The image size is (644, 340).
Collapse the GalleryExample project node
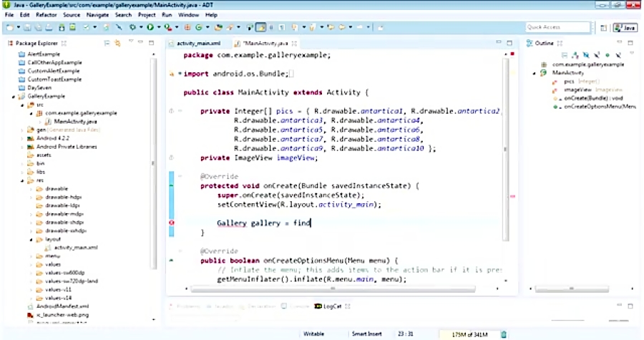pyautogui.click(x=14, y=97)
